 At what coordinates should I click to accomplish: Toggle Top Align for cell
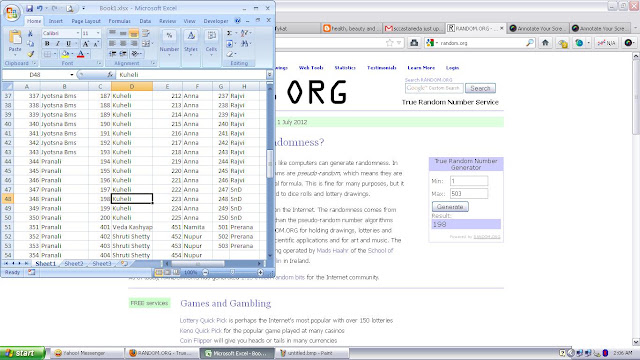click(112, 33)
